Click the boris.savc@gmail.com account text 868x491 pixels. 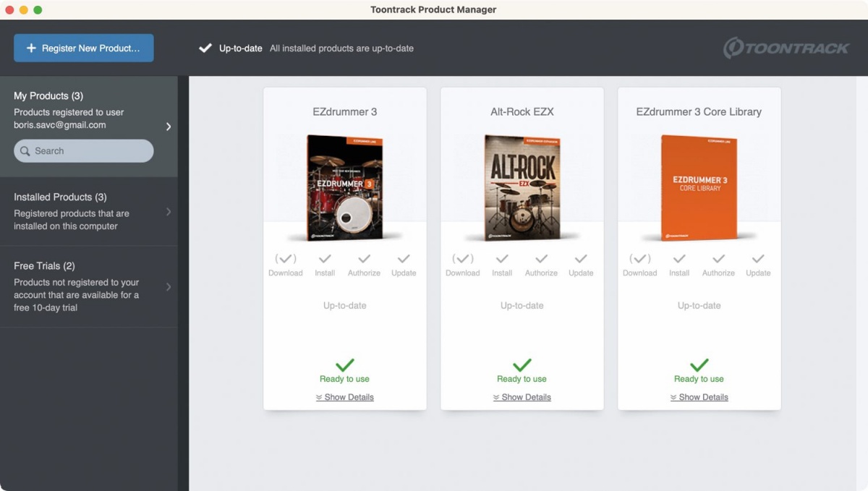coord(60,125)
